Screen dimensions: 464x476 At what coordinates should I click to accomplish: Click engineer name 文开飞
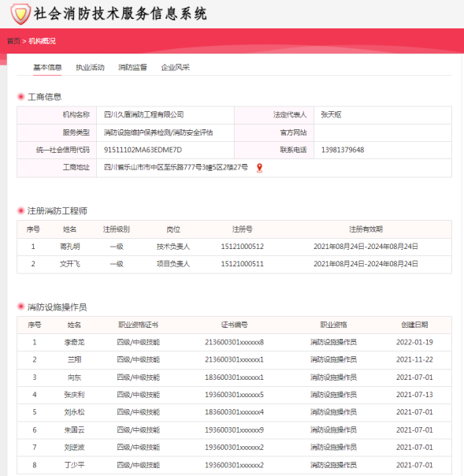(x=70, y=264)
